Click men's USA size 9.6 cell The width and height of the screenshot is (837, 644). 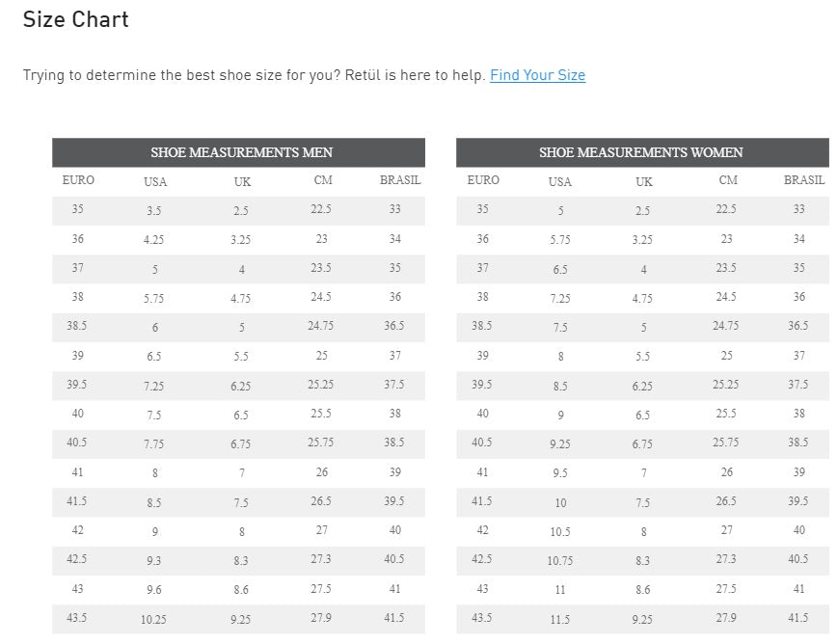[153, 590]
